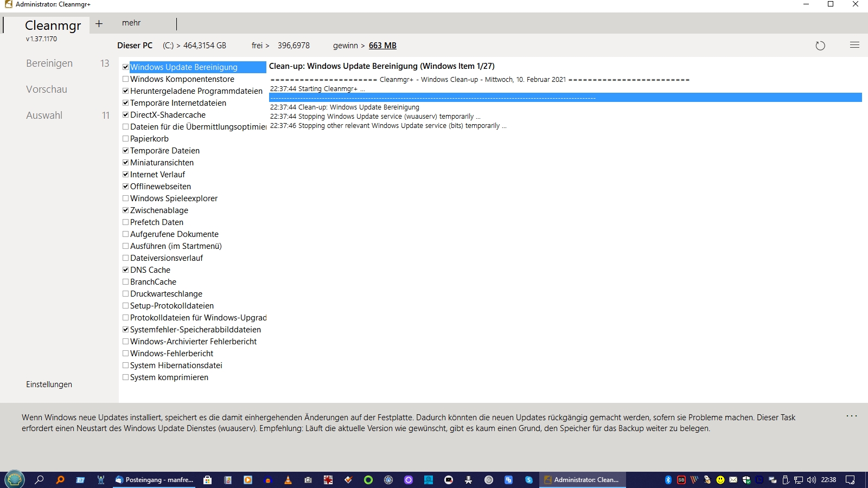Screen dimensions: 868x488
Task: Click Administrator: Clean... taskbar button
Action: point(582,480)
